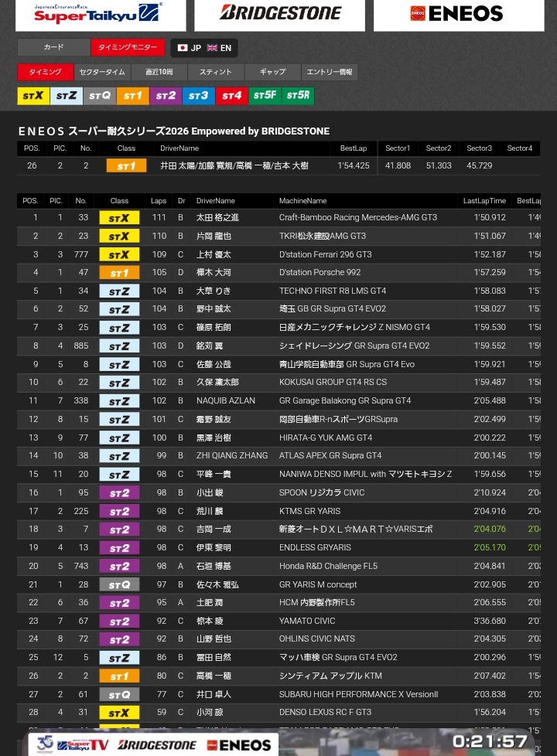Filter by ST-Q class badge
This screenshot has width=557, height=756.
(100, 95)
